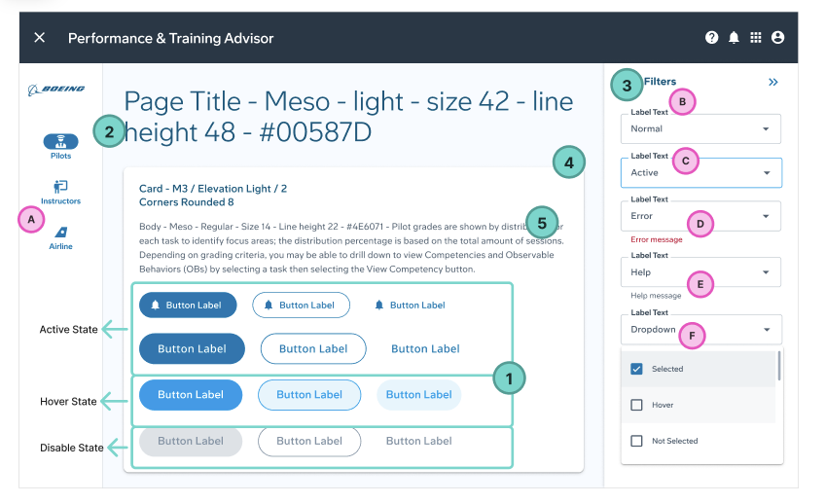The width and height of the screenshot is (825, 504).
Task: Click disabled text-only Button Label
Action: (418, 442)
